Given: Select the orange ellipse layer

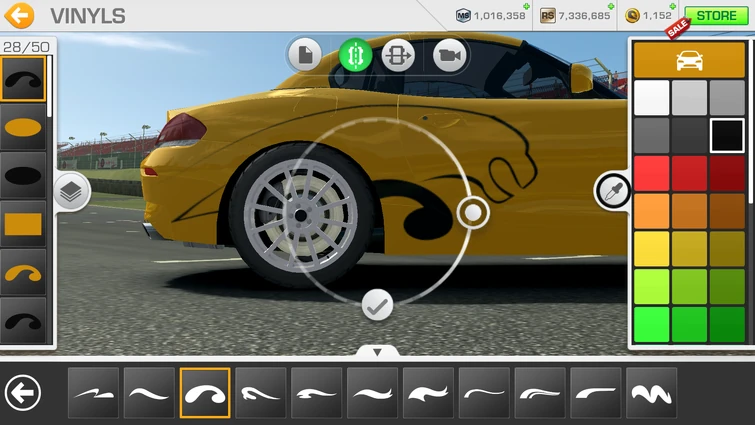Looking at the screenshot, I should pos(23,128).
